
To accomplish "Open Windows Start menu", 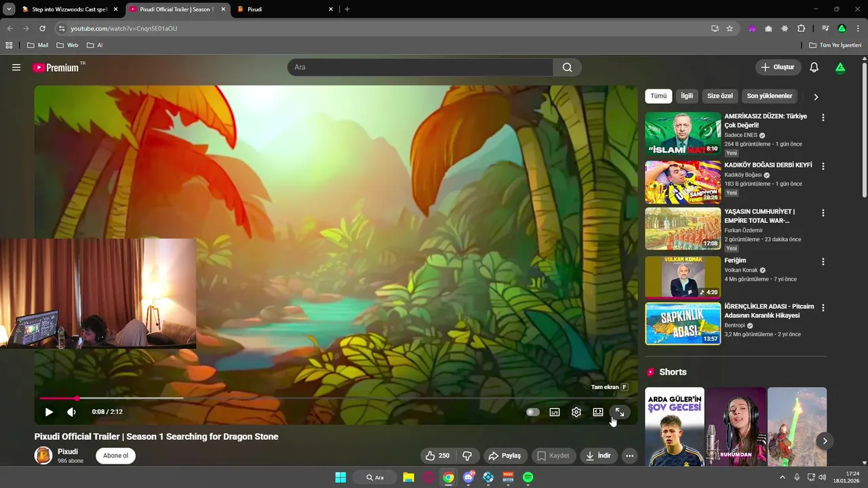I will (340, 477).
